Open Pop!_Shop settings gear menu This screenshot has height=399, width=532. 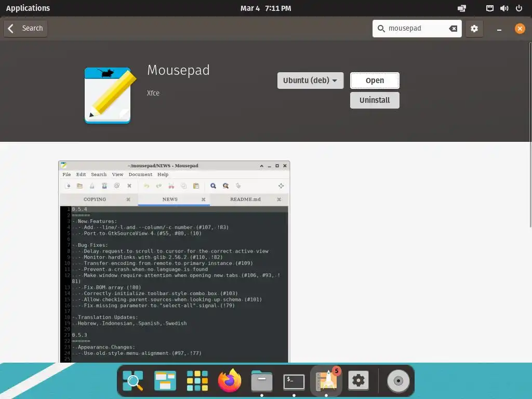pos(474,29)
